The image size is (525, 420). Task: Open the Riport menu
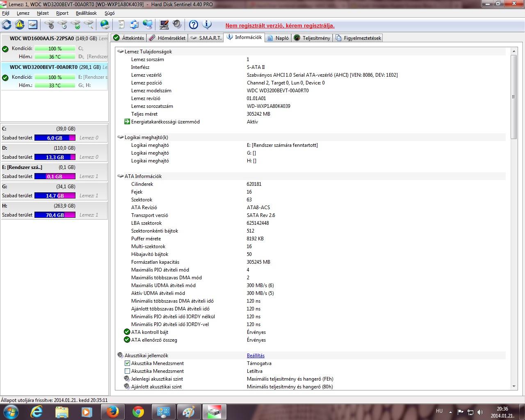(62, 13)
